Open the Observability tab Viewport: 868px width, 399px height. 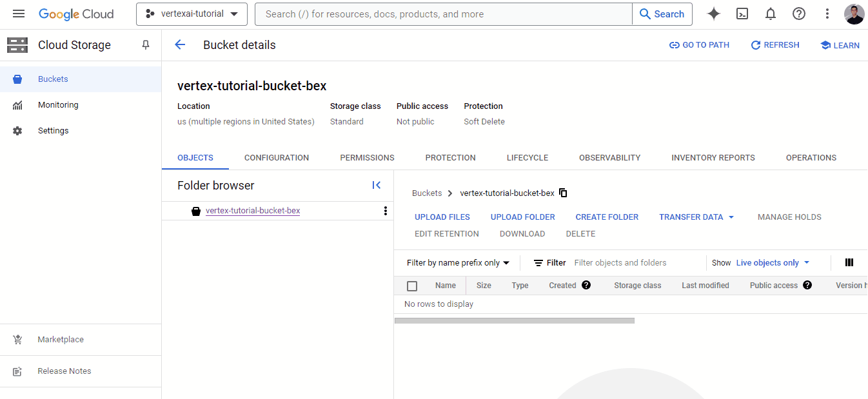[x=609, y=158]
